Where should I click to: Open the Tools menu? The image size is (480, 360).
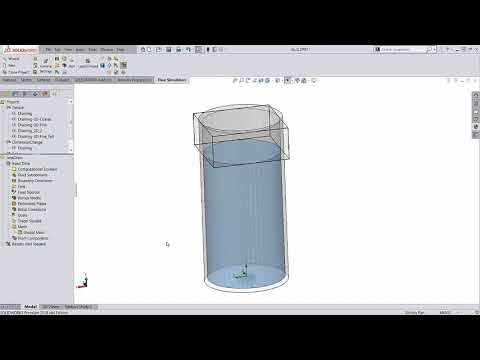pos(92,50)
